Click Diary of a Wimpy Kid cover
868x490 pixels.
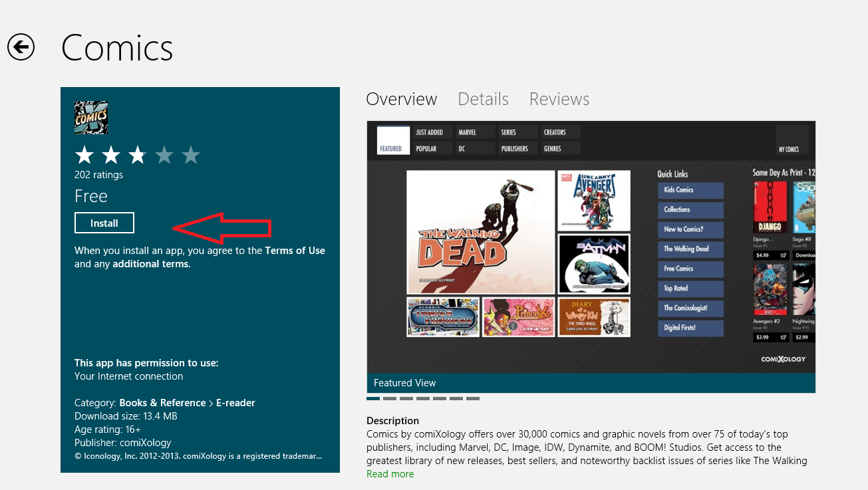pos(594,316)
